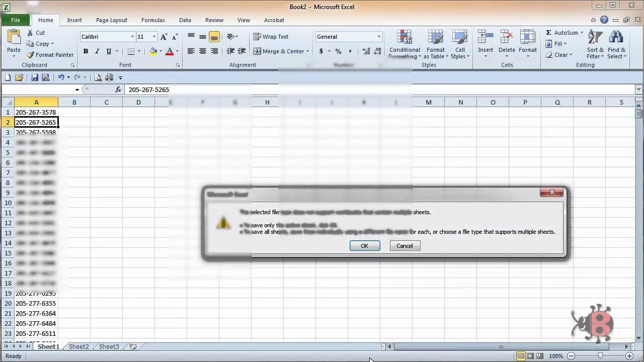Select cell with 205-277-6355
Viewport: 644px width, 362px height.
pos(36,303)
